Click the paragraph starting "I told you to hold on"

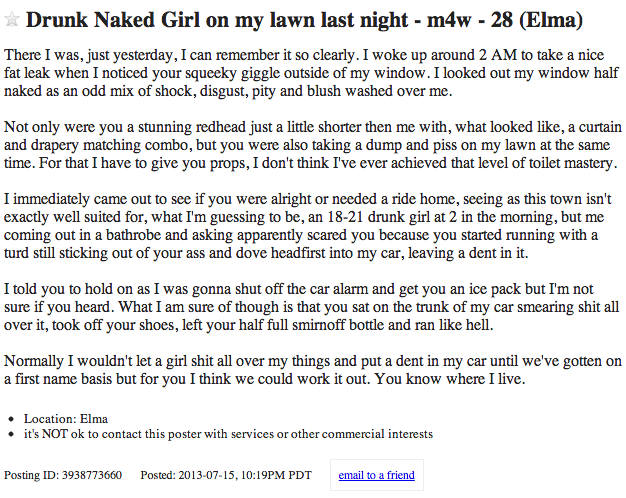(x=312, y=307)
